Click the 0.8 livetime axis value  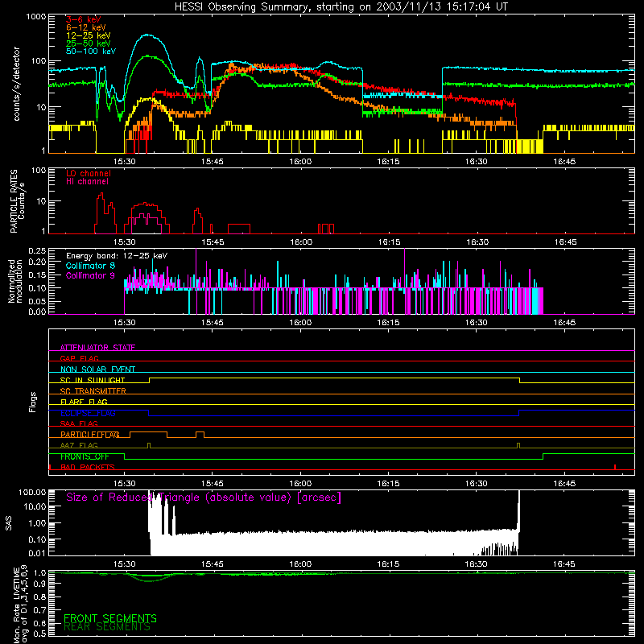click(40, 597)
